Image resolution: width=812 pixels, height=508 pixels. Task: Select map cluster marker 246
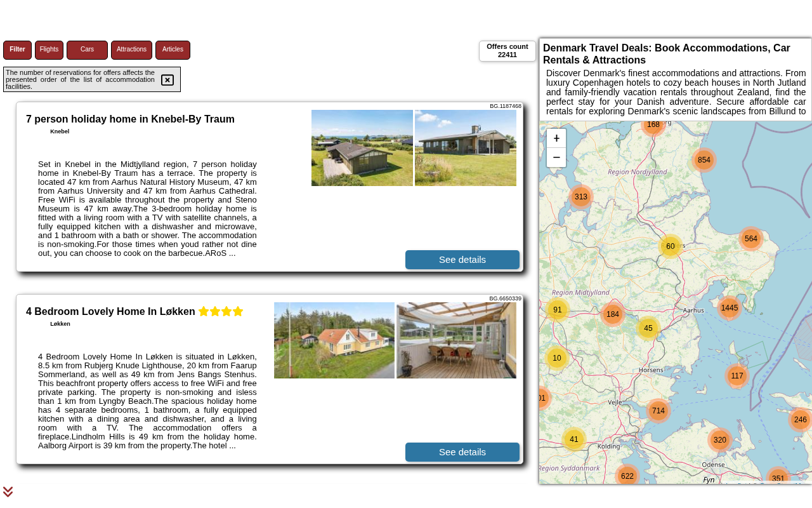(801, 420)
